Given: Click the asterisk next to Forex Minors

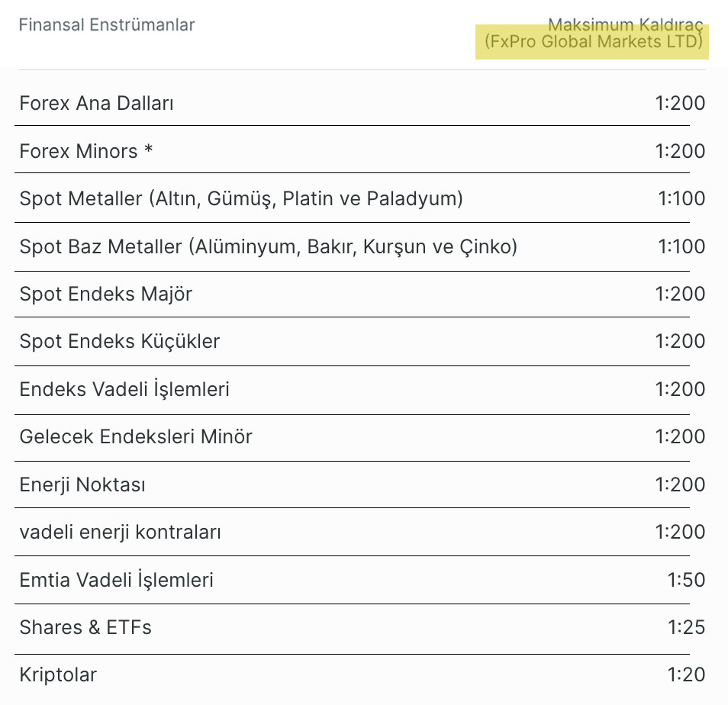Looking at the screenshot, I should pyautogui.click(x=148, y=149).
